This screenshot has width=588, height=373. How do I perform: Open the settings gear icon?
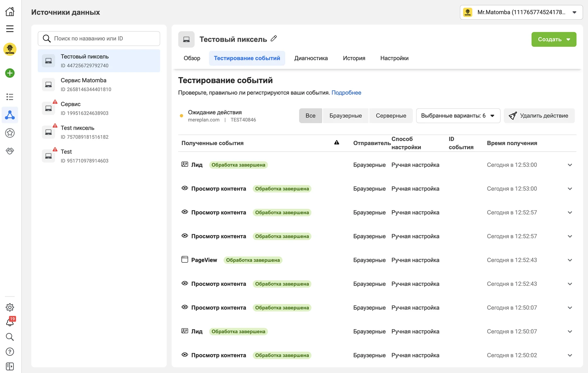(10, 307)
